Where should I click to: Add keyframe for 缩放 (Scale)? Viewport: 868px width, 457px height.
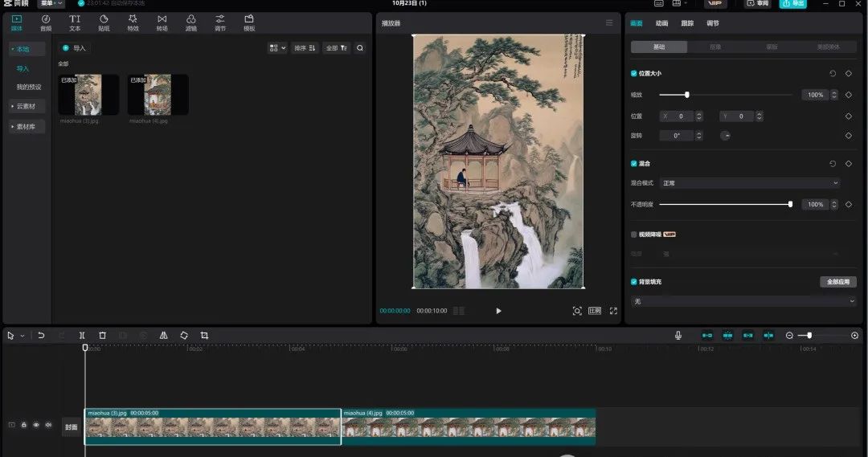[848, 95]
